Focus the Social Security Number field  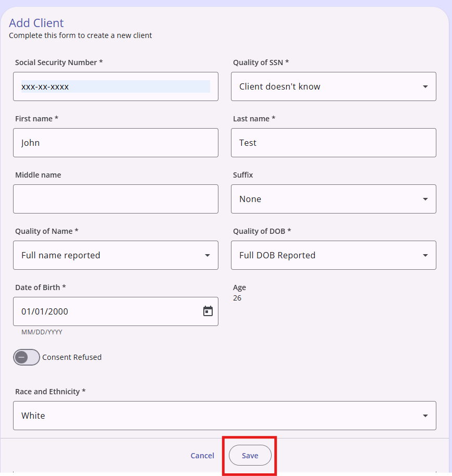(116, 86)
